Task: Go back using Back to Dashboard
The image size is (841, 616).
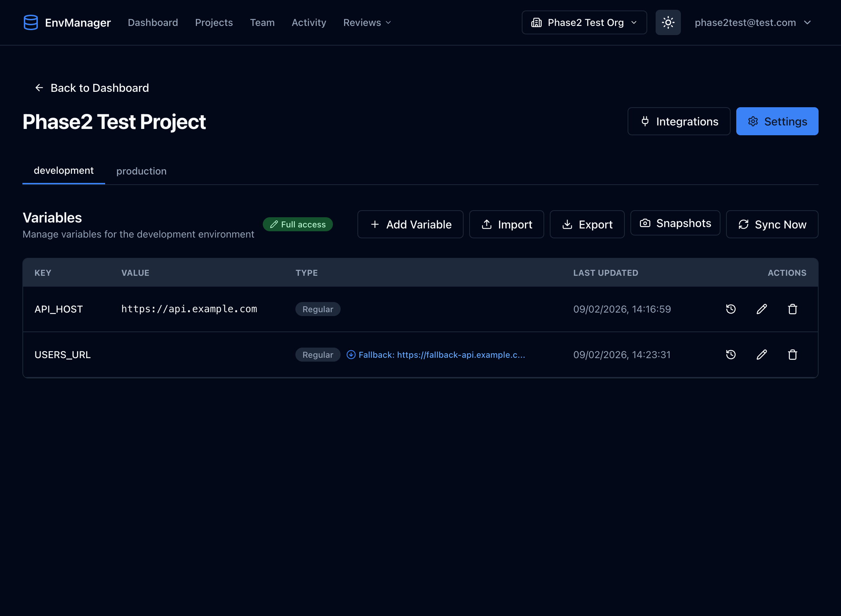Action: click(x=91, y=88)
